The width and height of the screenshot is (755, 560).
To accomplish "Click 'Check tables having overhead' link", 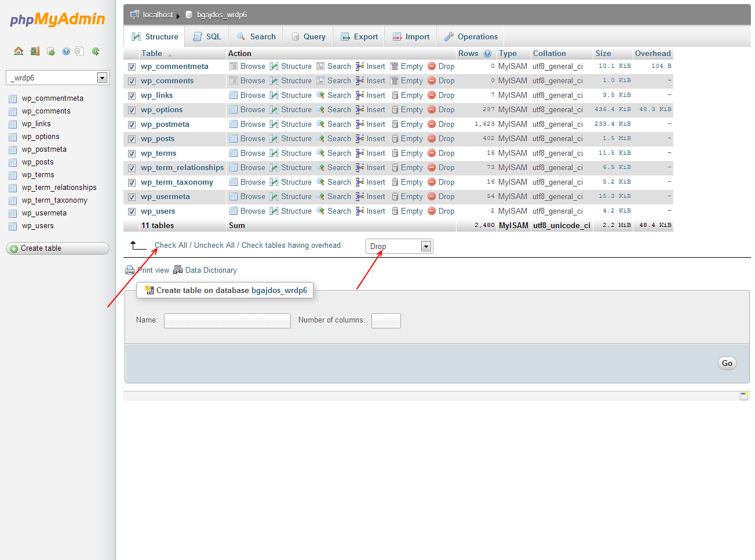I will (291, 245).
